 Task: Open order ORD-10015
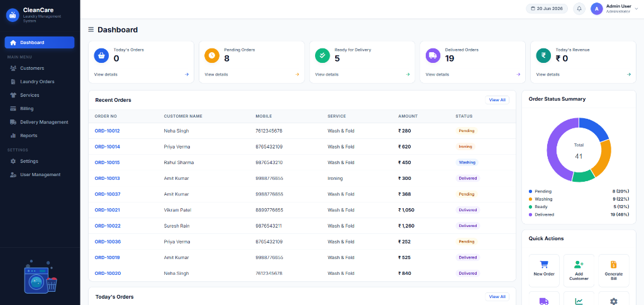tap(107, 162)
